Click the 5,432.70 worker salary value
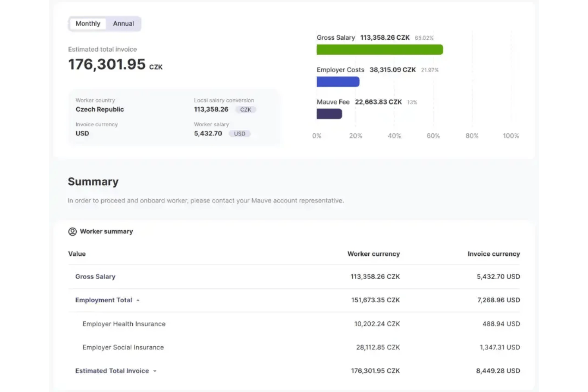The image size is (588, 392). pos(208,133)
